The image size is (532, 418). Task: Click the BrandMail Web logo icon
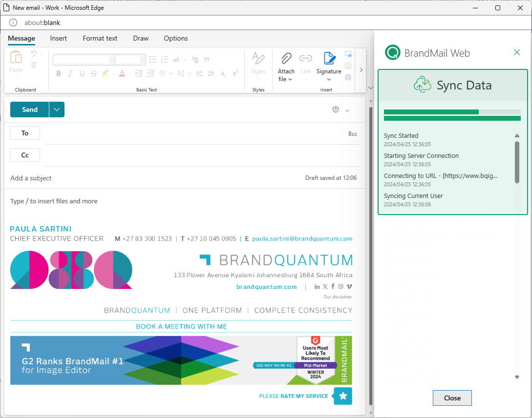pos(393,53)
